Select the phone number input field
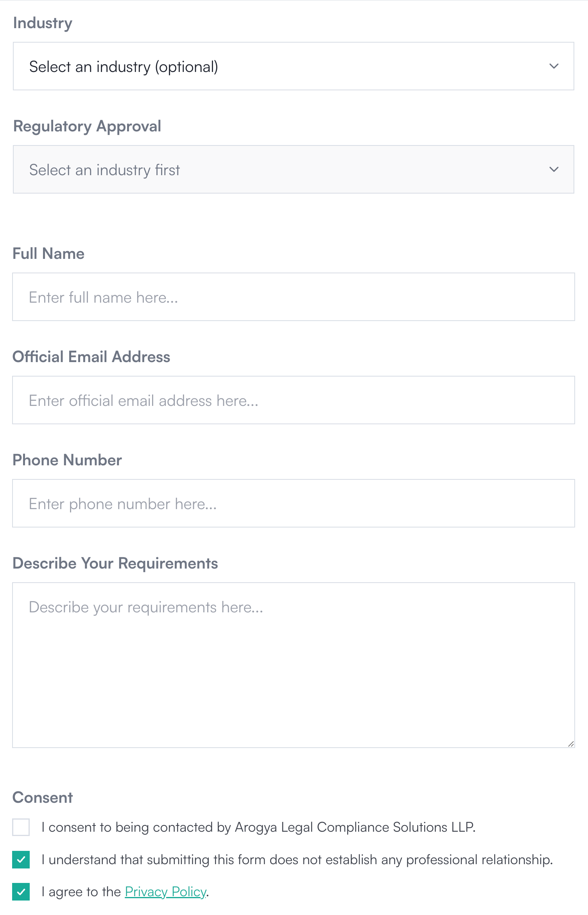This screenshot has height=915, width=588. click(294, 503)
